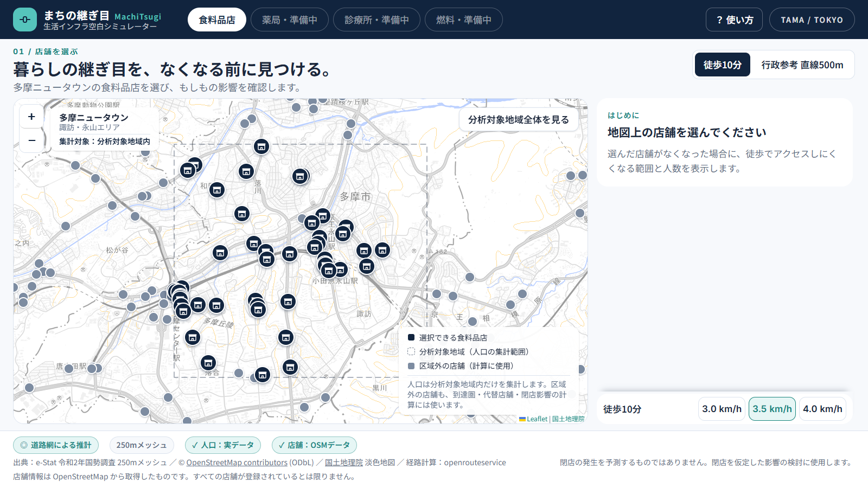The width and height of the screenshot is (868, 488).
Task: Switch to 行政参考 直線500m mode
Action: (802, 65)
